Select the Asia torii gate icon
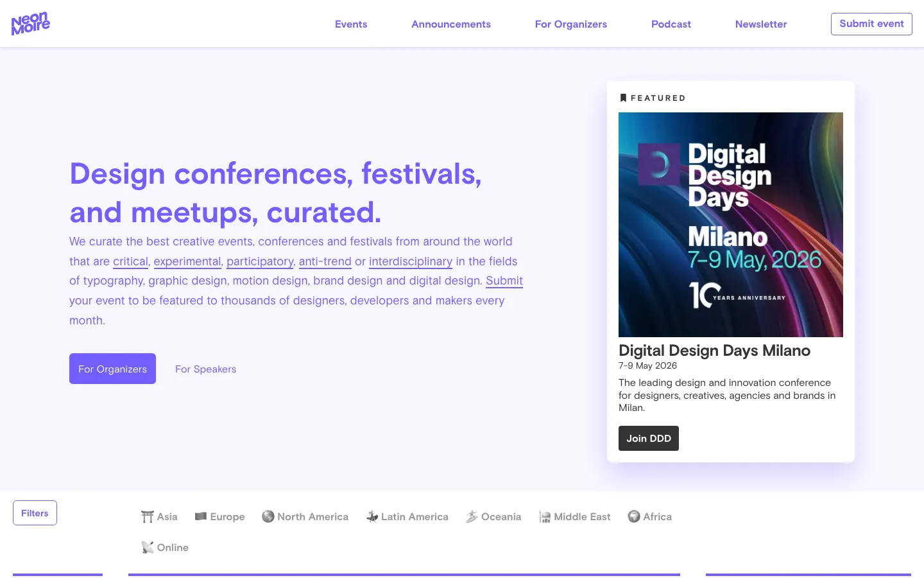 coord(148,517)
